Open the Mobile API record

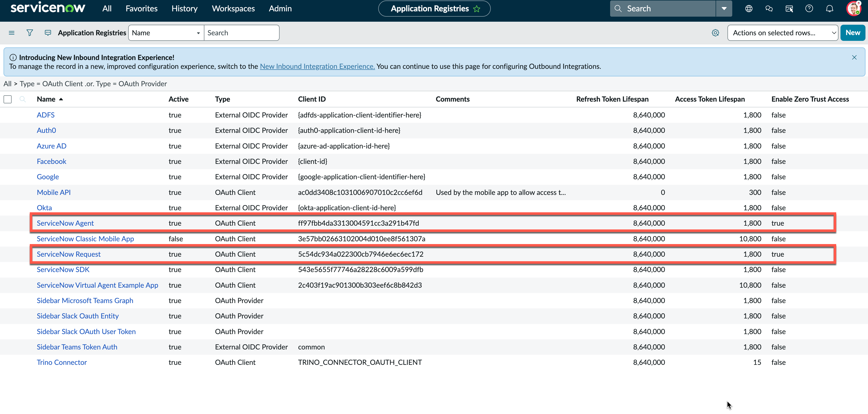tap(53, 192)
